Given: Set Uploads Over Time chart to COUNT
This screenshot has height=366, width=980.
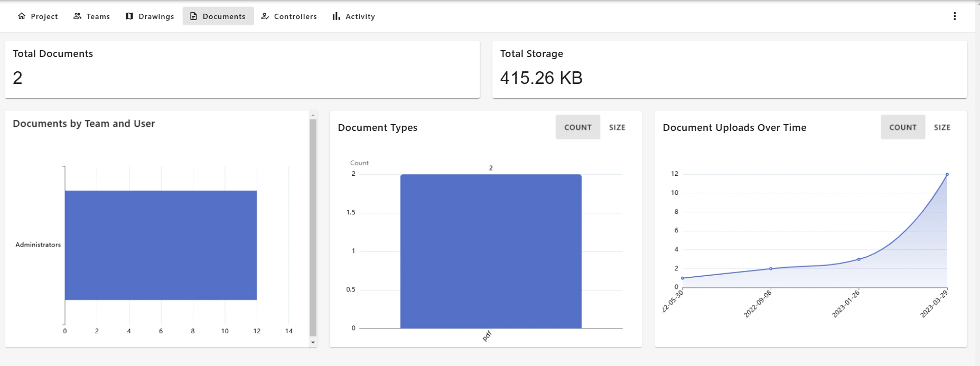Looking at the screenshot, I should (903, 127).
